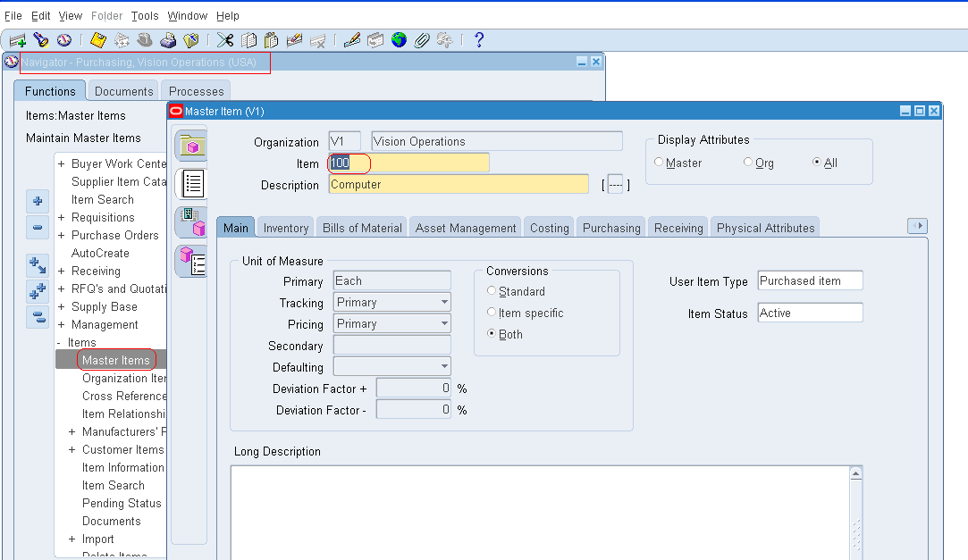Viewport: 968px width, 560px height.
Task: Select the Org display attribute radio
Action: [748, 163]
